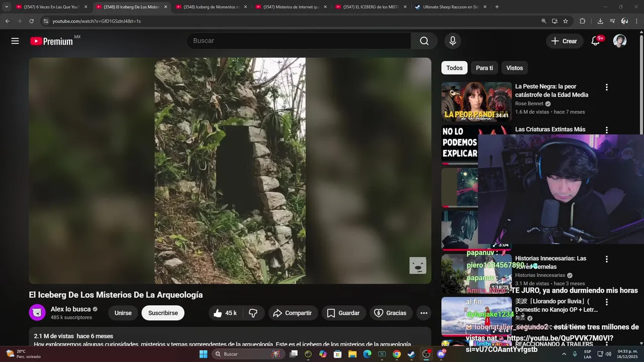The image size is (644, 362).
Task: Open the notifications bell
Action: pos(596,41)
